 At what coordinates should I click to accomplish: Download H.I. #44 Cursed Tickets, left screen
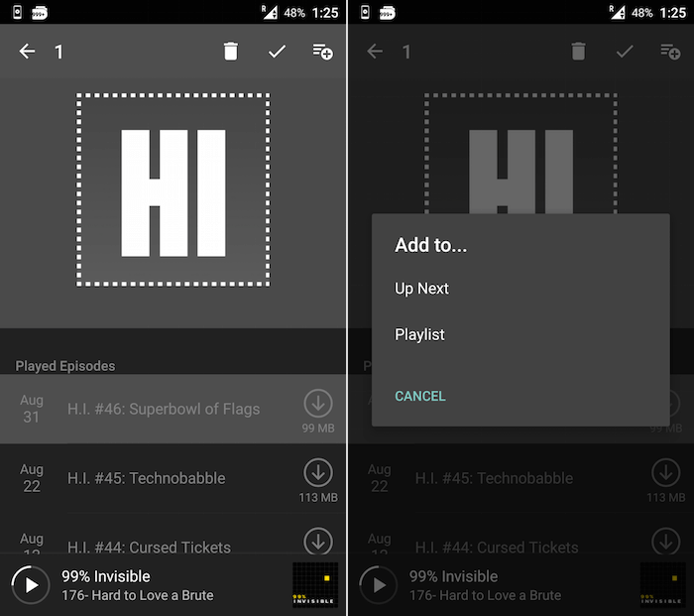[318, 542]
